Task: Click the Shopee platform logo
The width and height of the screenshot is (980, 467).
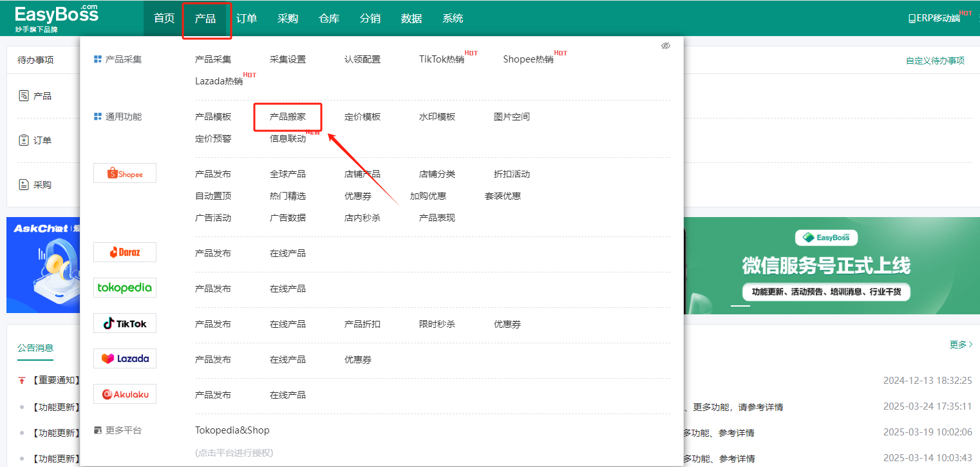Action: pos(125,173)
